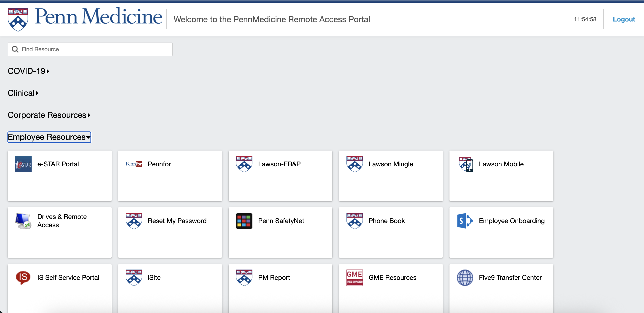644x313 pixels.
Task: Click the Lawson Mingle shield icon
Action: tap(354, 164)
